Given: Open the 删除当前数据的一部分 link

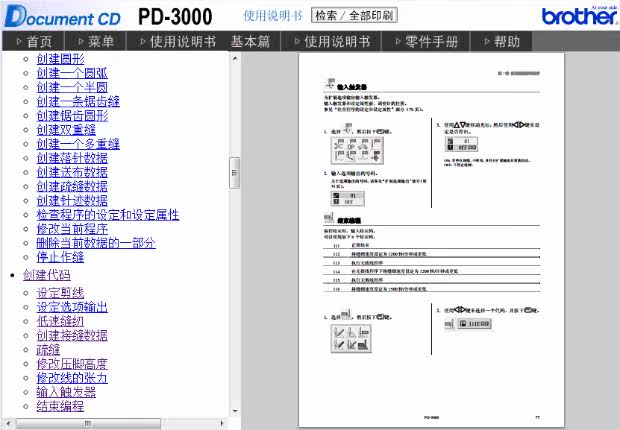Looking at the screenshot, I should 96,243.
